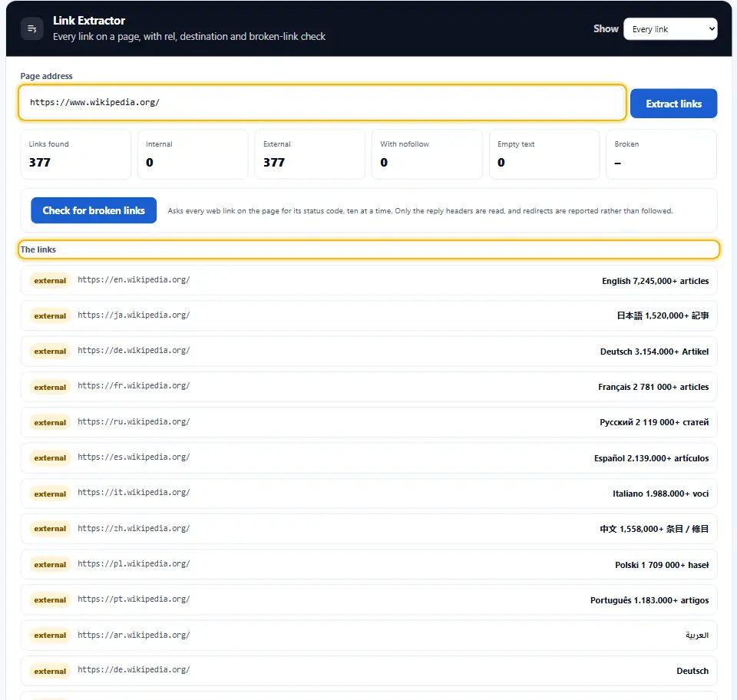Click the external badge on pl.wikipedia.org row
Viewport: 737px width, 700px height.
pos(50,565)
